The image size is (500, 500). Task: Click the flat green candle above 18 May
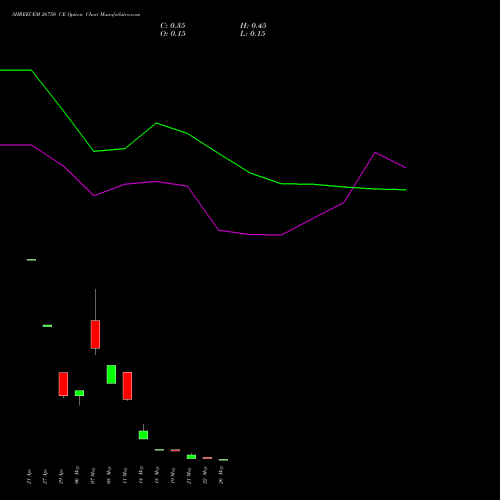pos(159,450)
